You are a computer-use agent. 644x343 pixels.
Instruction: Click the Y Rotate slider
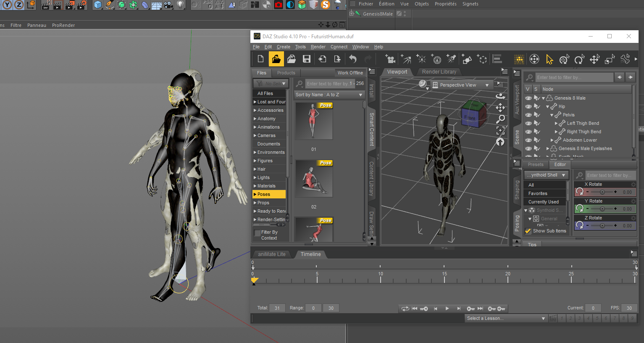point(602,209)
